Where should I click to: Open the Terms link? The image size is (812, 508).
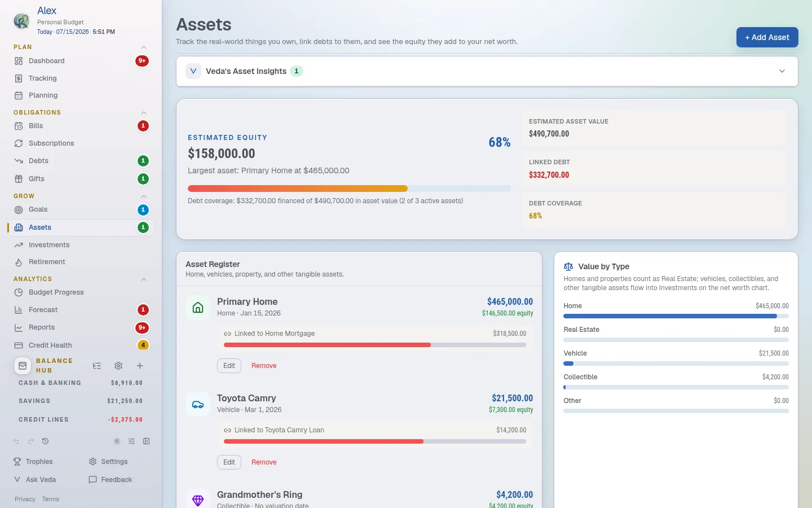click(50, 499)
